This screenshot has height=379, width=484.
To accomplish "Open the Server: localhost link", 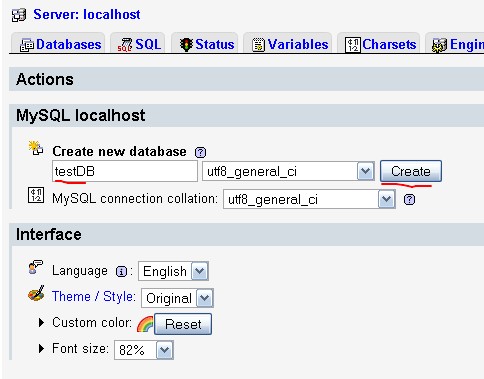I will [87, 14].
